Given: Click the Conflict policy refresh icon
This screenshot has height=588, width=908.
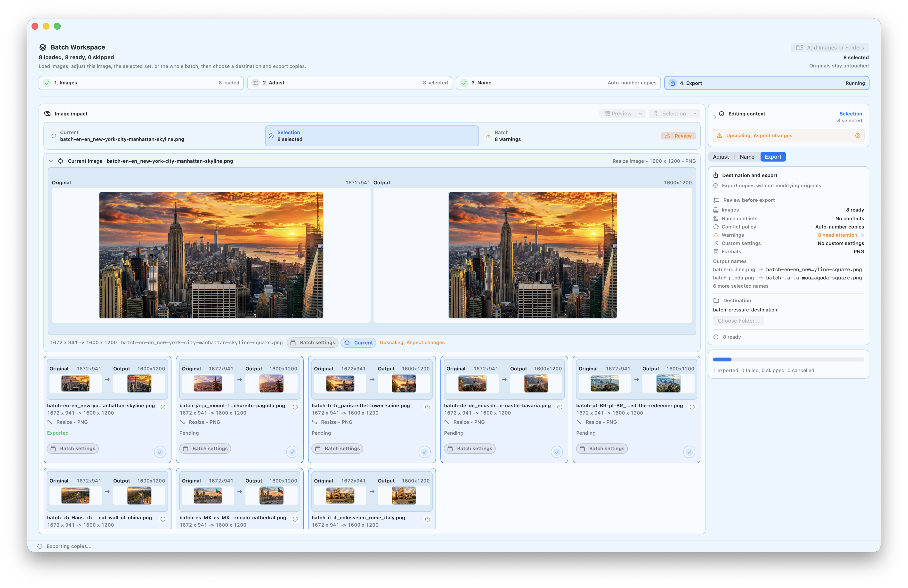Looking at the screenshot, I should point(716,227).
